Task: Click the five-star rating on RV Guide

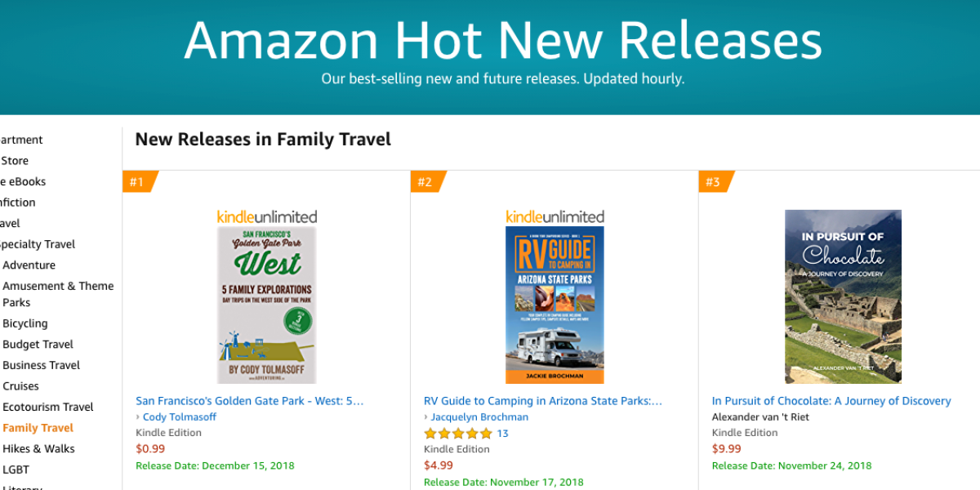Action: [x=457, y=434]
